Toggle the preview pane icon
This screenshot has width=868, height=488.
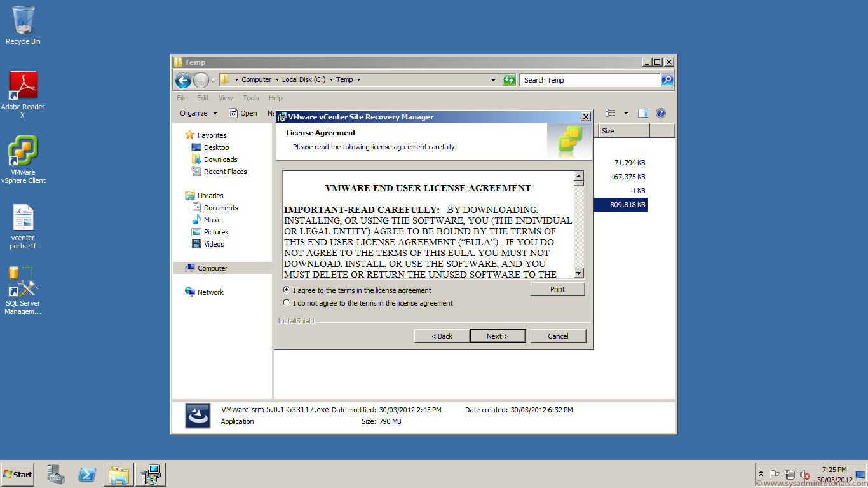(x=643, y=113)
